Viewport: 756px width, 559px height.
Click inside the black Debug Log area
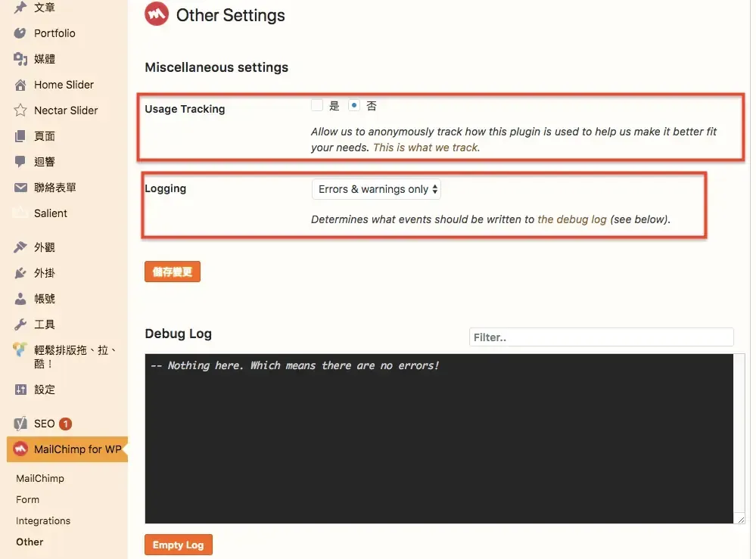439,439
